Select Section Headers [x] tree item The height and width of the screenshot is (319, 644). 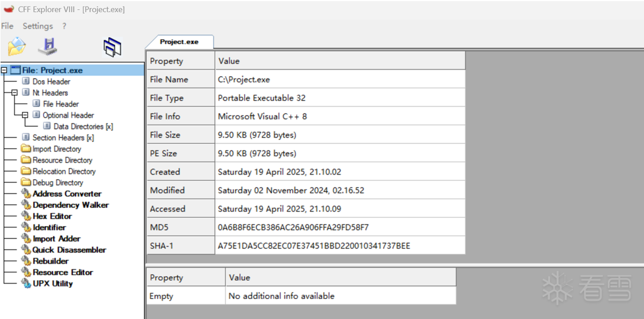point(63,138)
